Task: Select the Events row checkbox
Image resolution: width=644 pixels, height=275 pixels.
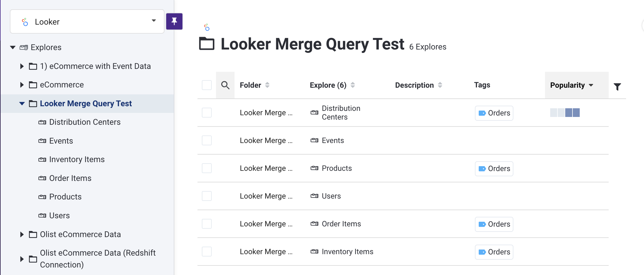Action: 207,140
